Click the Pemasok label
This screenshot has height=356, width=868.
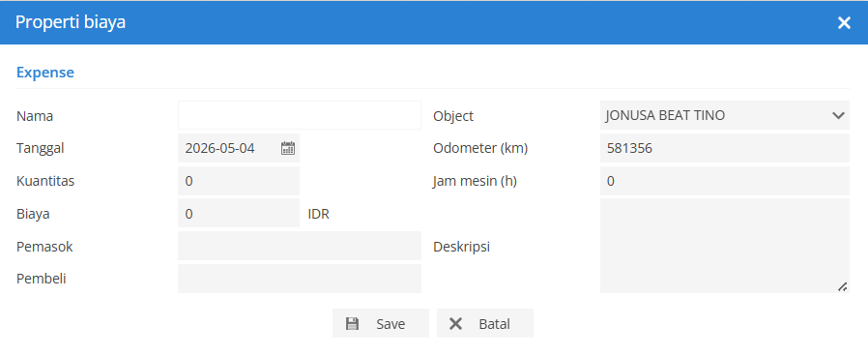tap(44, 247)
